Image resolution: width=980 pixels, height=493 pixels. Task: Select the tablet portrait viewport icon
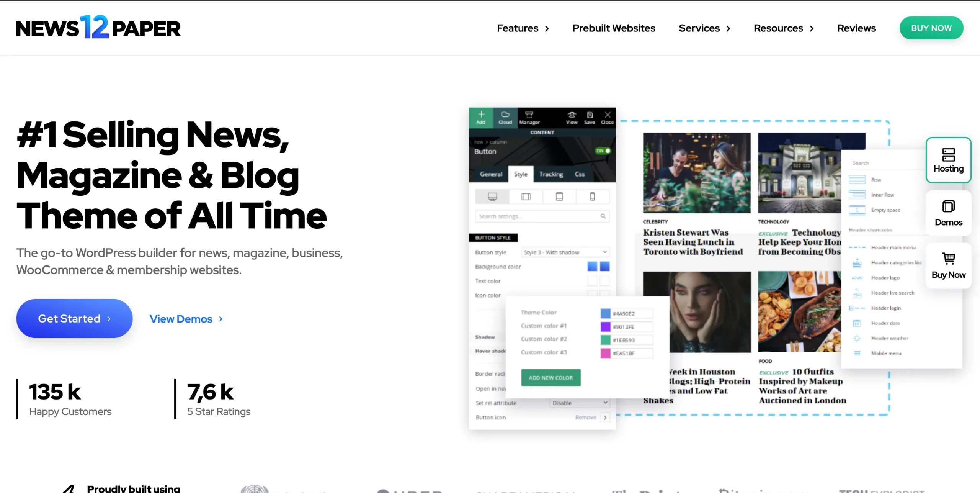point(559,197)
